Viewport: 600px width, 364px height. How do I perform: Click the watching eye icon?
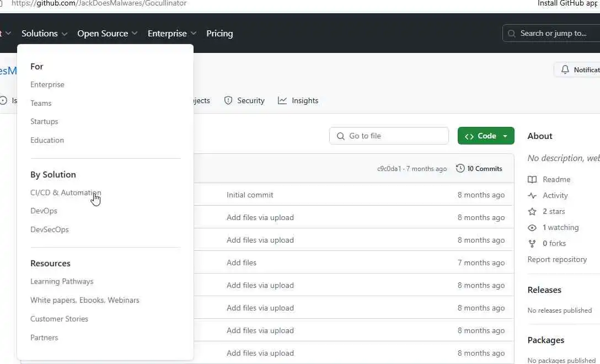[x=532, y=228]
